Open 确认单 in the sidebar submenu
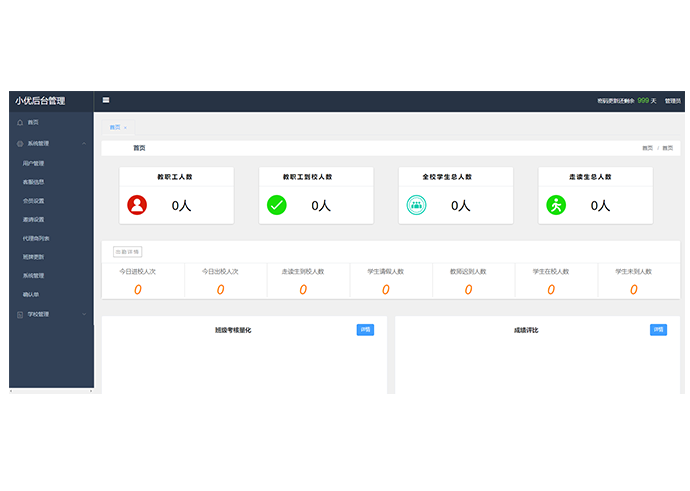The height and width of the screenshot is (491, 690). (x=51, y=294)
